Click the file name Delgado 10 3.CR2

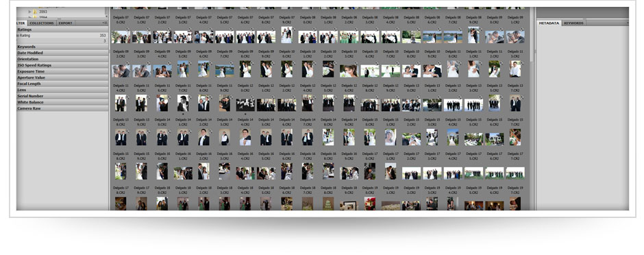[x=349, y=53]
